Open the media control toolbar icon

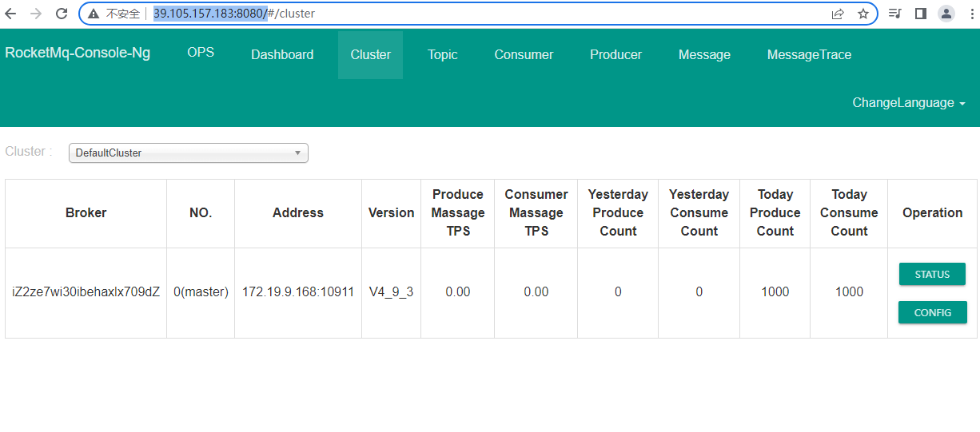[895, 14]
